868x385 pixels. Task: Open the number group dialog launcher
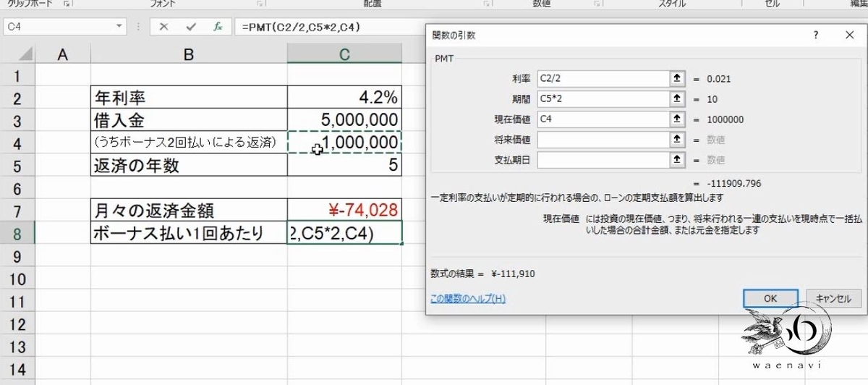pos(597,4)
